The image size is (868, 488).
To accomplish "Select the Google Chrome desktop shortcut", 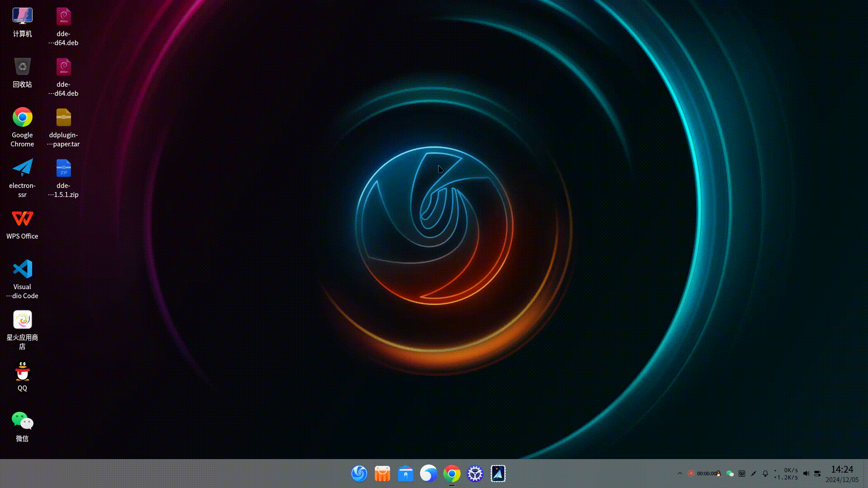I will point(22,128).
